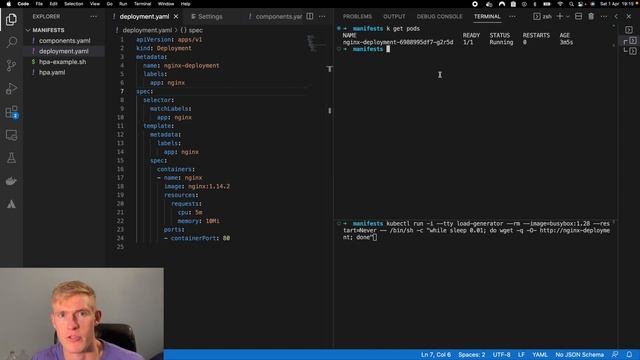Screen dimensions: 640x360
Task: Create a new terminal with plus icon
Action: click(x=560, y=16)
